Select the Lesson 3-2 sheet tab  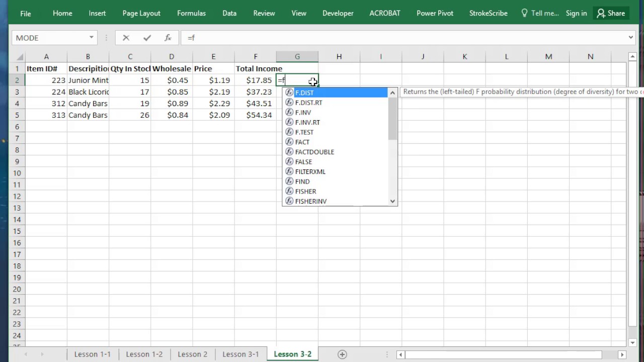(292, 354)
